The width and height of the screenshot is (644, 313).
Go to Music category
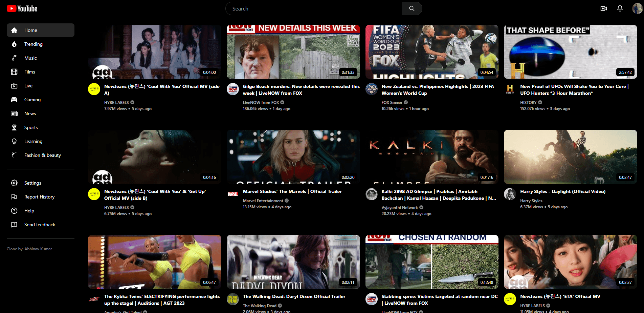coord(41,58)
